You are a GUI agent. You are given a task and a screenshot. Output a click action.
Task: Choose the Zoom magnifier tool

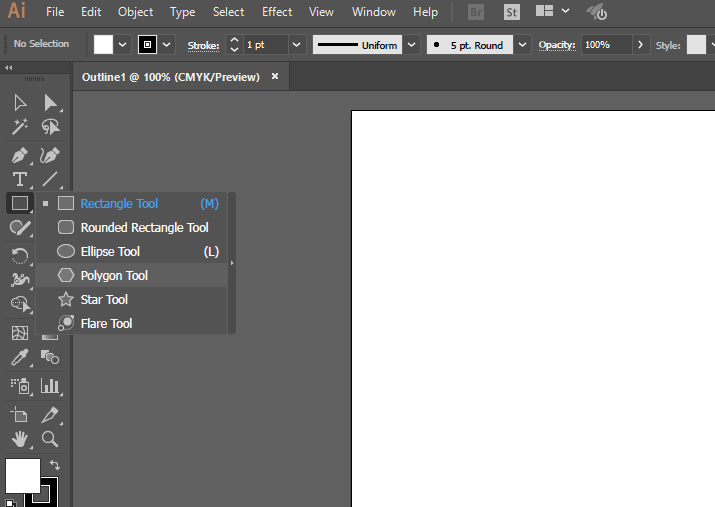pyautogui.click(x=50, y=439)
